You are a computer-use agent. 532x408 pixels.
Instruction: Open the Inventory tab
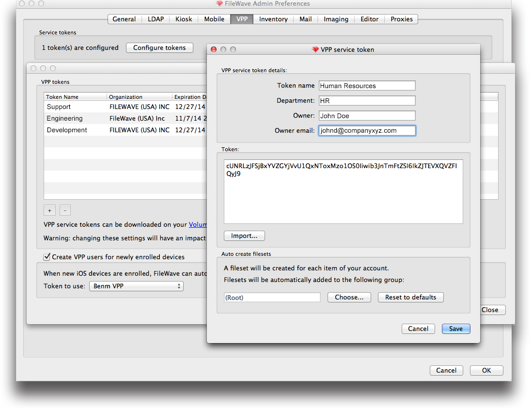pyautogui.click(x=273, y=19)
